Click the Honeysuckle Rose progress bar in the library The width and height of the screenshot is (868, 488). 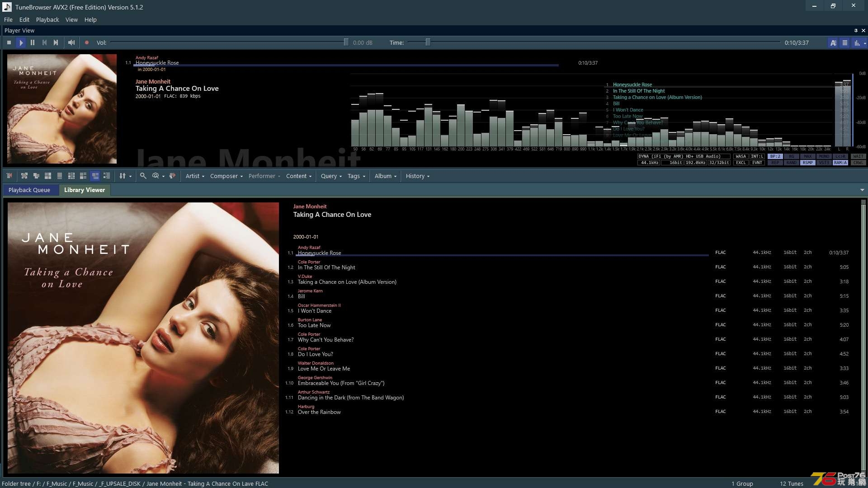[502, 255]
